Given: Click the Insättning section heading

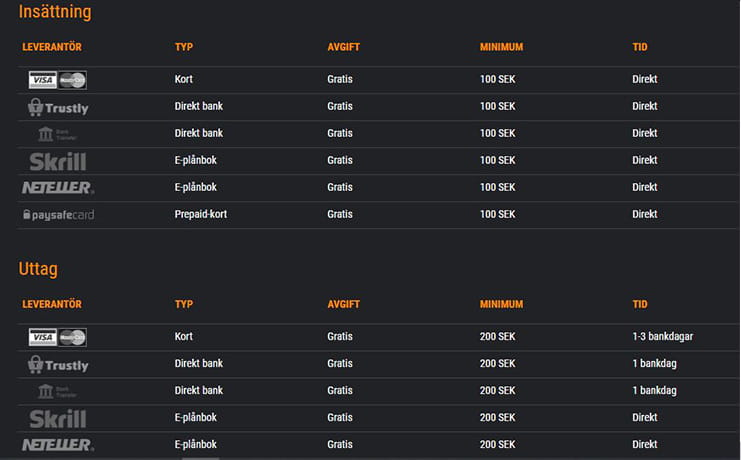Looking at the screenshot, I should [55, 12].
